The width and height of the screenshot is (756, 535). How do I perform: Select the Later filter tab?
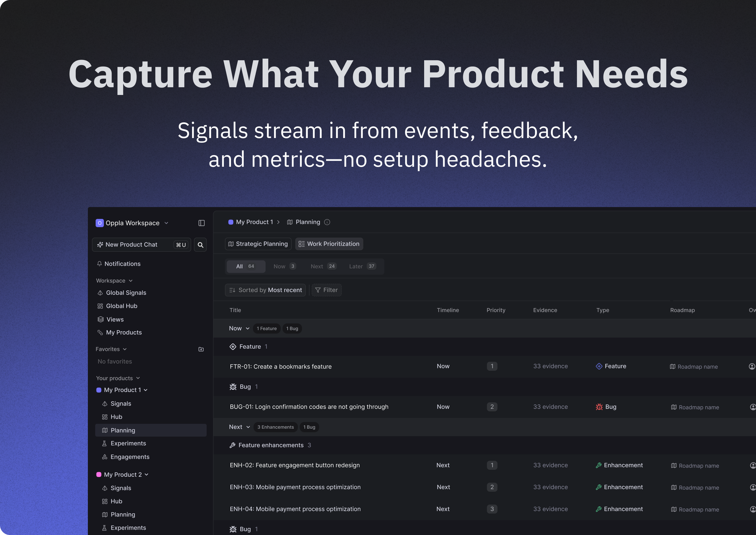pyautogui.click(x=362, y=266)
